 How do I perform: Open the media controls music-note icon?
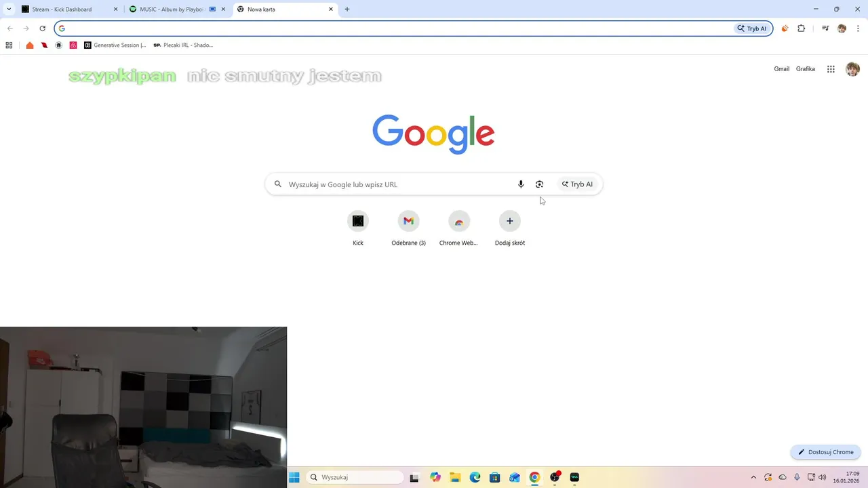click(x=825, y=28)
